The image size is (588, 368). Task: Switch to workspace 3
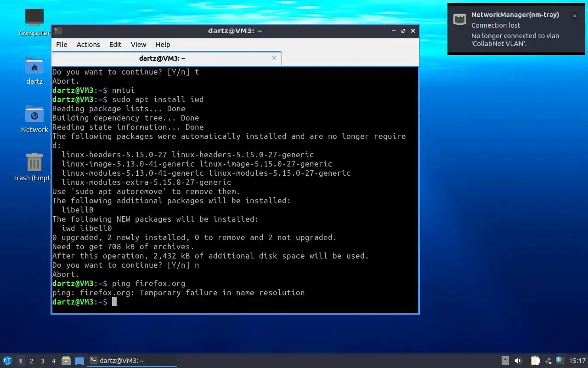click(42, 361)
